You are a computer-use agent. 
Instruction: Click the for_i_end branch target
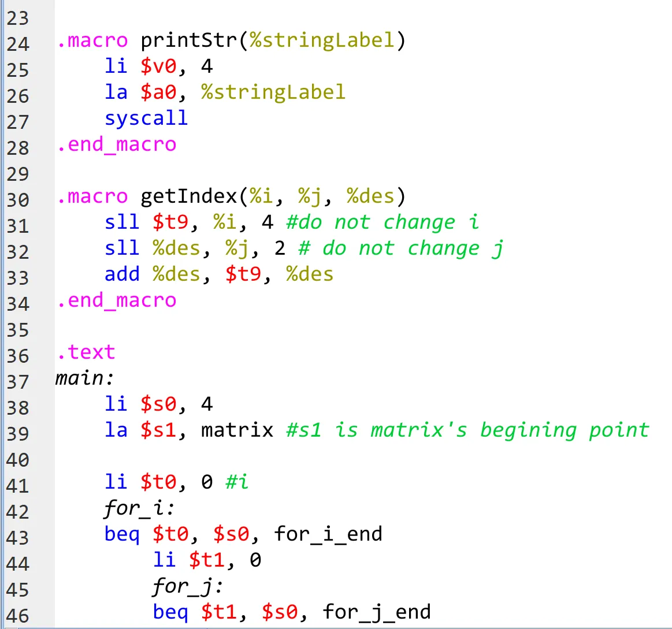[x=328, y=534]
